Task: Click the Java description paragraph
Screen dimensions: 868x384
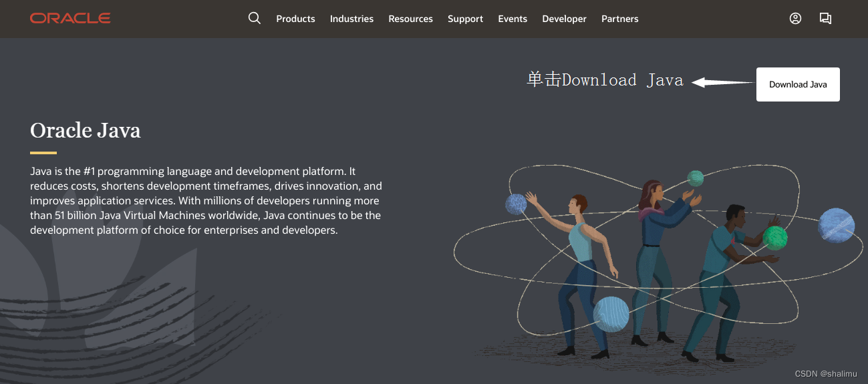Action: point(206,200)
